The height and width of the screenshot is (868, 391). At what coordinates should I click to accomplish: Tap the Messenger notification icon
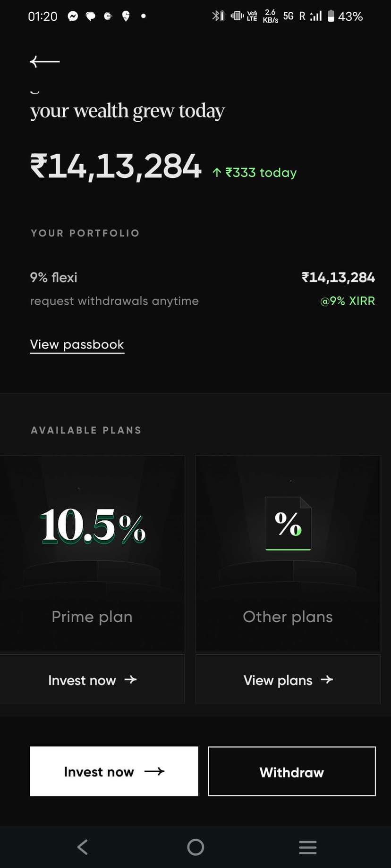73,17
